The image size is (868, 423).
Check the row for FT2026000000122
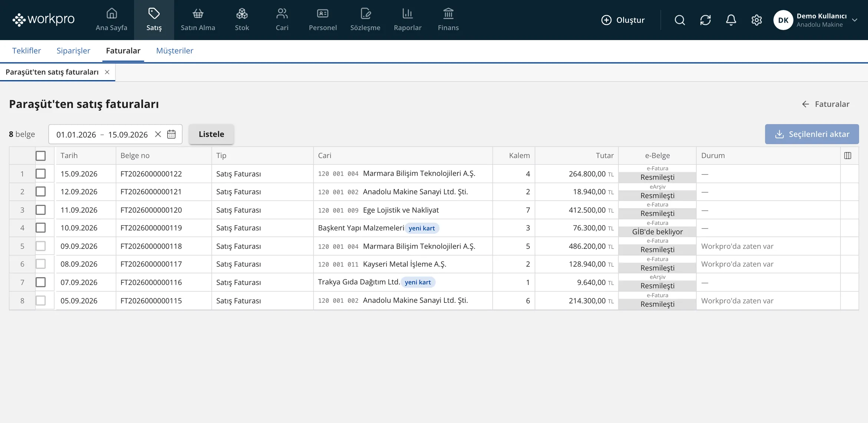click(41, 174)
